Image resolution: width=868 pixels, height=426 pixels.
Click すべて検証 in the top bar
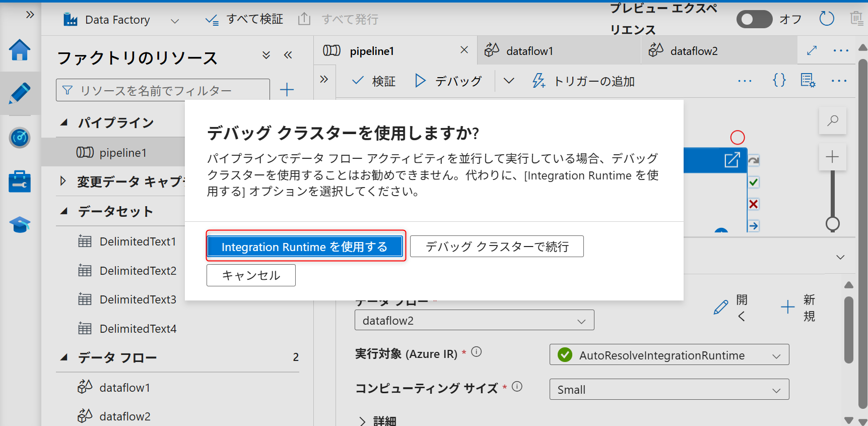tap(244, 19)
